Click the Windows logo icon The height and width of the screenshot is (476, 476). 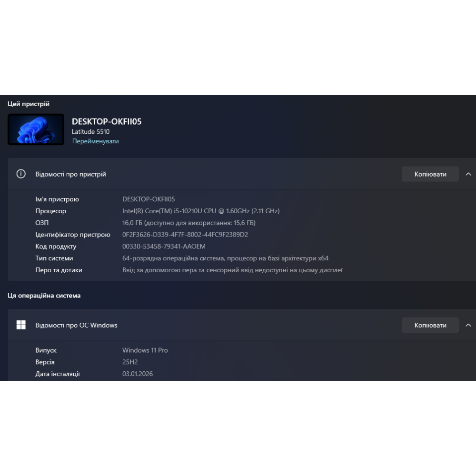21,325
